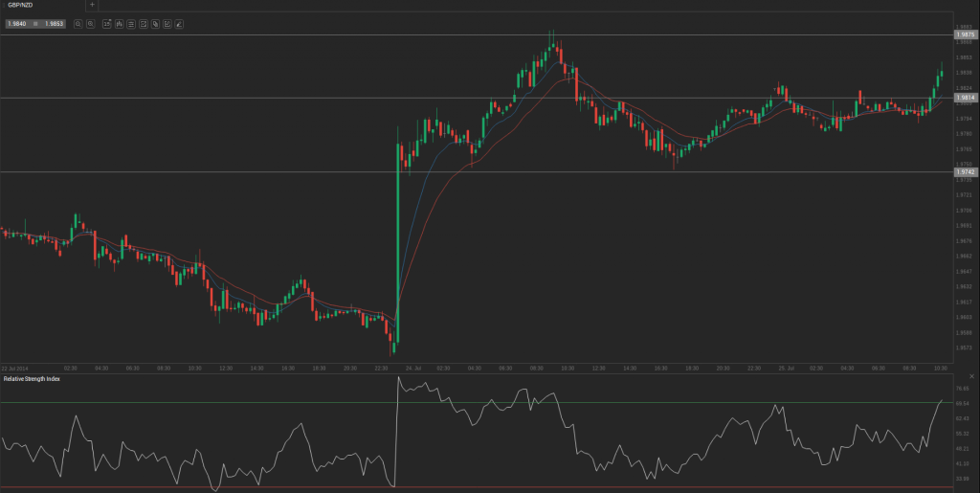Open the 15-minute timeframe selector icon
The height and width of the screenshot is (493, 980).
106,24
